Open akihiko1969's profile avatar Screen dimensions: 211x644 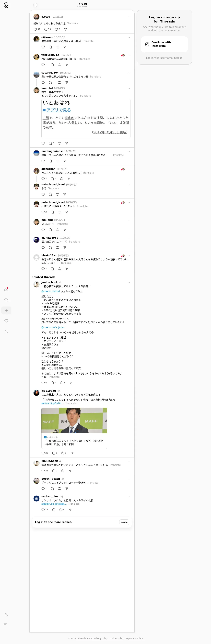[x=36, y=240]
